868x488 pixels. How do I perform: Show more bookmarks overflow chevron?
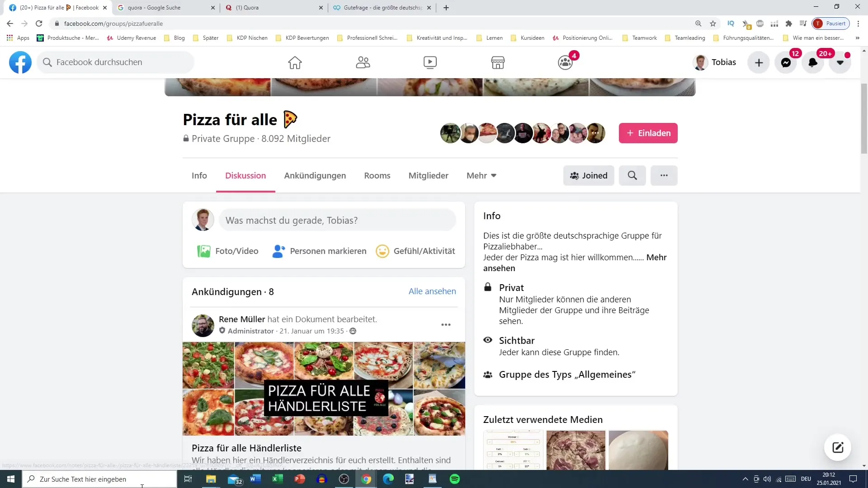coord(858,38)
